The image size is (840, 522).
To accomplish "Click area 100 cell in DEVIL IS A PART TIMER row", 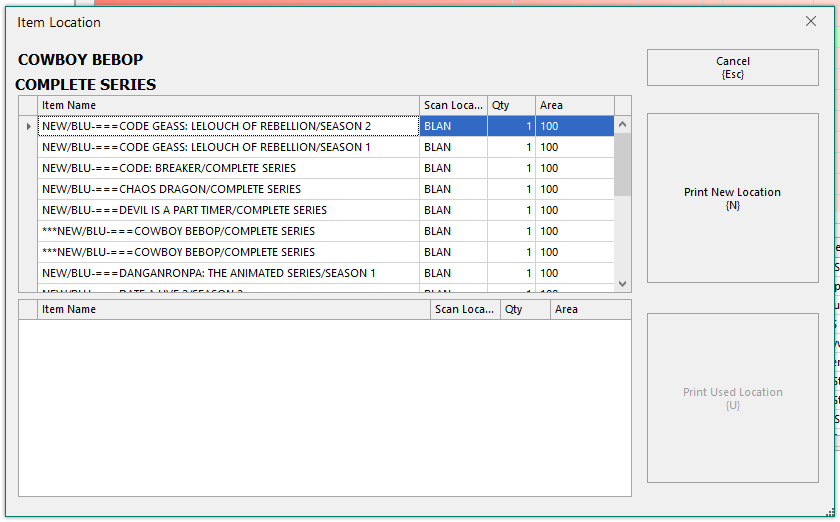I will coord(575,210).
